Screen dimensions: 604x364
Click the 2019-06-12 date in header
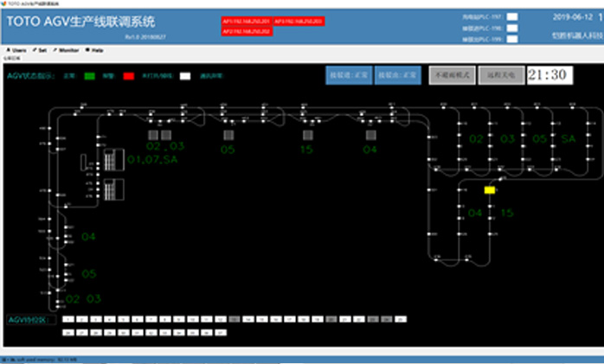tap(573, 17)
